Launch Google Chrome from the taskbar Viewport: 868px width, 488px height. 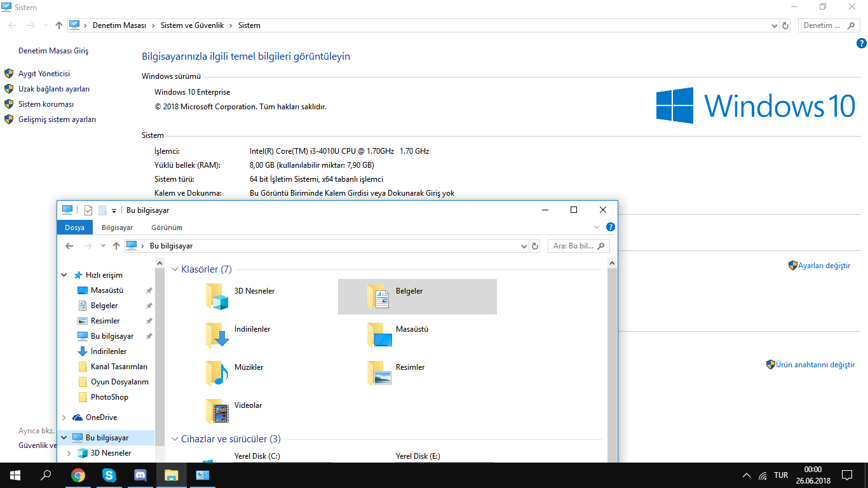click(x=78, y=475)
